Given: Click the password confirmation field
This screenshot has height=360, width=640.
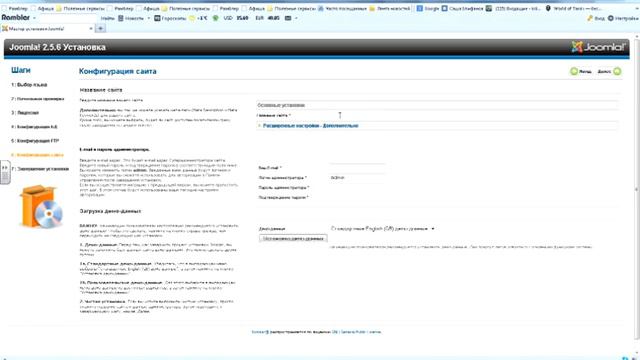Looking at the screenshot, I should click(x=357, y=197).
